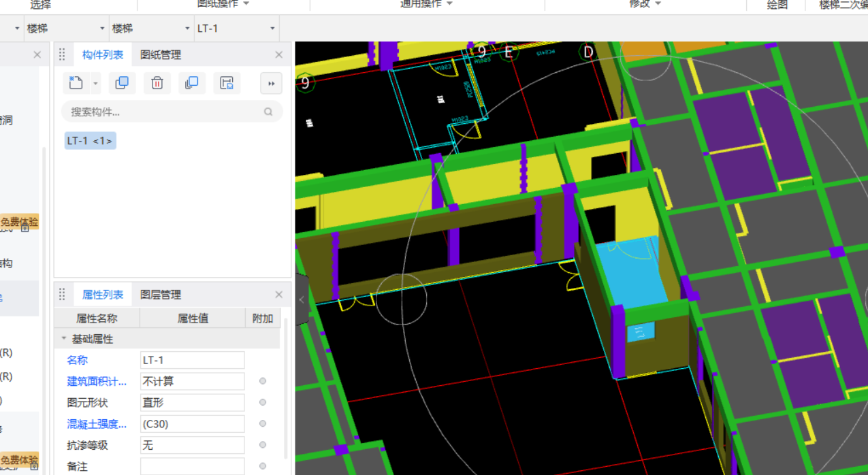Edit the empty 备注 value field
This screenshot has width=868, height=475.
coord(192,467)
